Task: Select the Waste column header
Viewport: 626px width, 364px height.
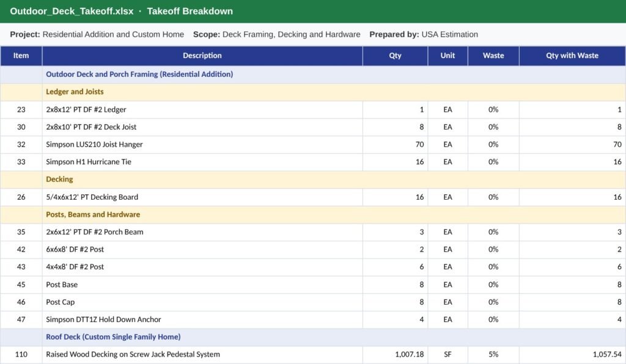Action: (493, 56)
